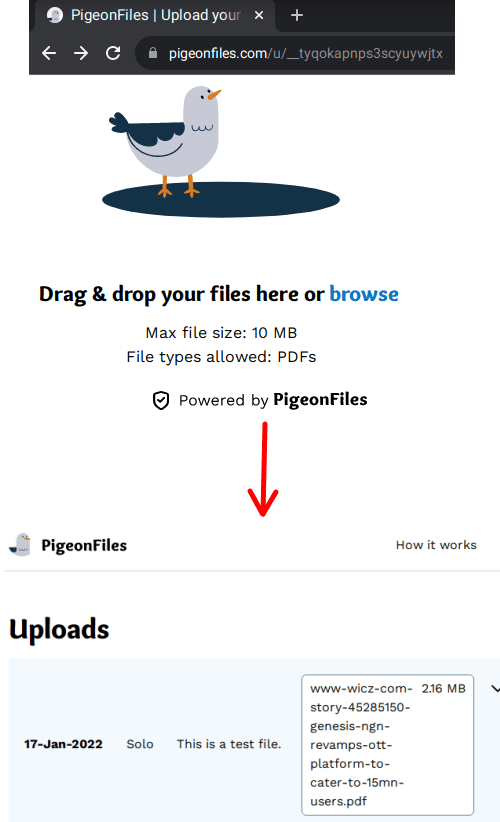Image resolution: width=500 pixels, height=822 pixels.
Task: Click the browser back arrow
Action: (x=49, y=53)
